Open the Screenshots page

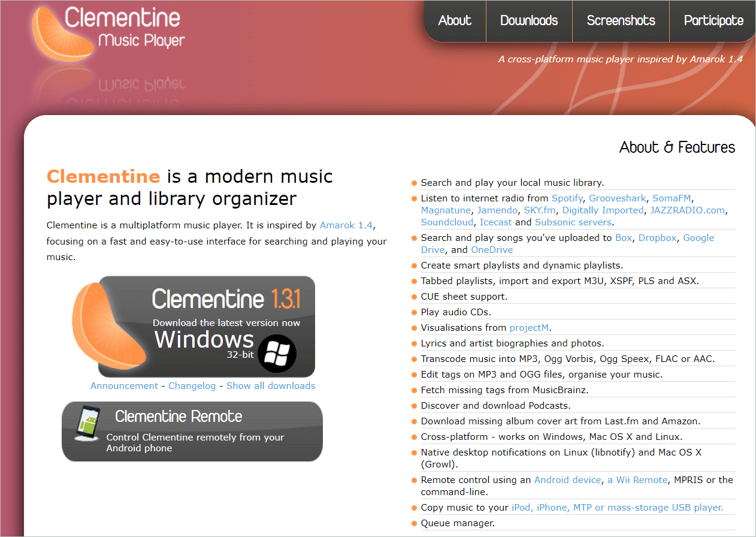pyautogui.click(x=621, y=20)
